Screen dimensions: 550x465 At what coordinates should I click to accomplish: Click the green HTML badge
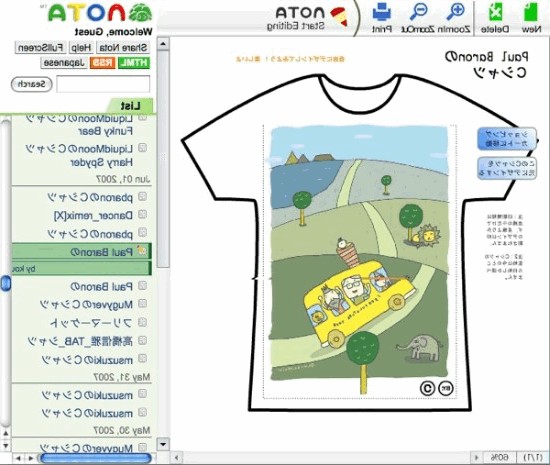134,63
